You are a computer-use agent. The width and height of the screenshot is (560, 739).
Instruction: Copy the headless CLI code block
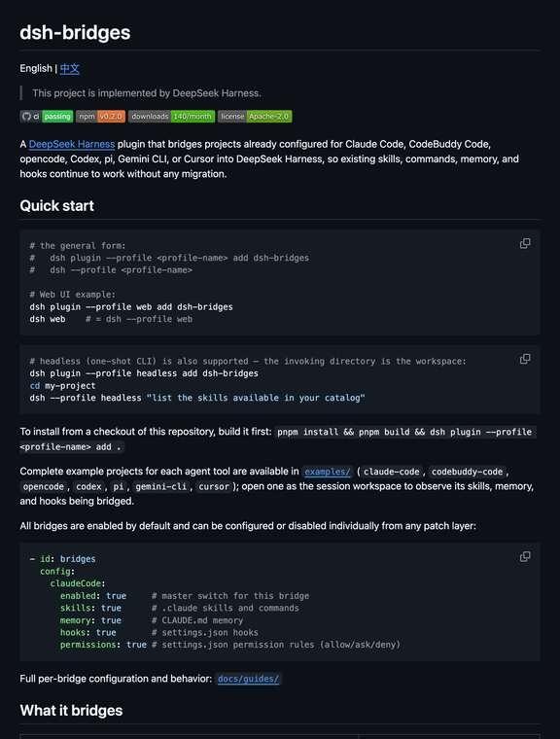point(525,359)
